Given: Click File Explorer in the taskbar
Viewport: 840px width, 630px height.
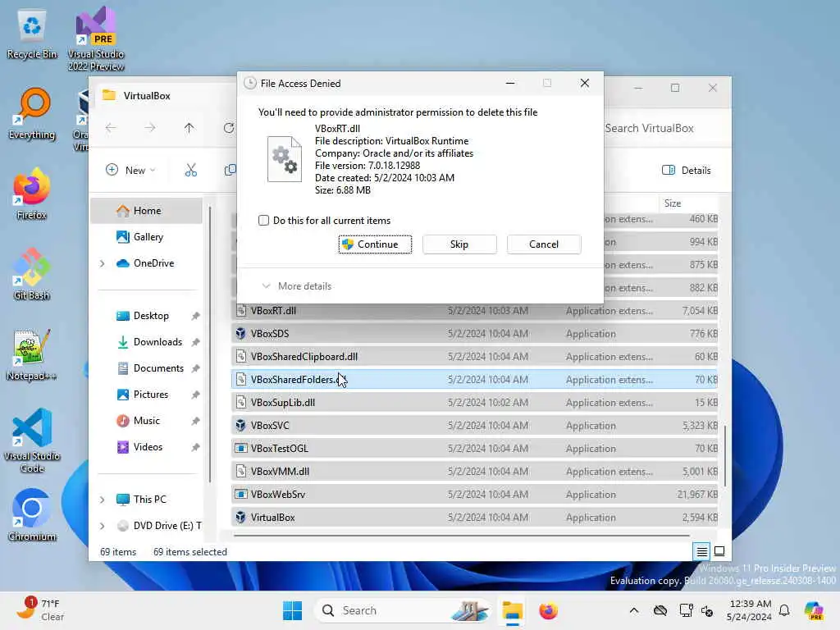Looking at the screenshot, I should (x=513, y=610).
